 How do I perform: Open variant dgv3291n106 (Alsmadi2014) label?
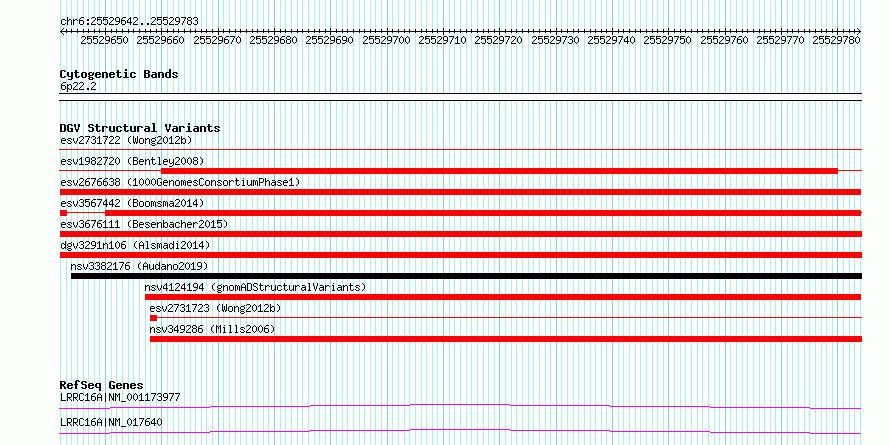pyautogui.click(x=135, y=245)
